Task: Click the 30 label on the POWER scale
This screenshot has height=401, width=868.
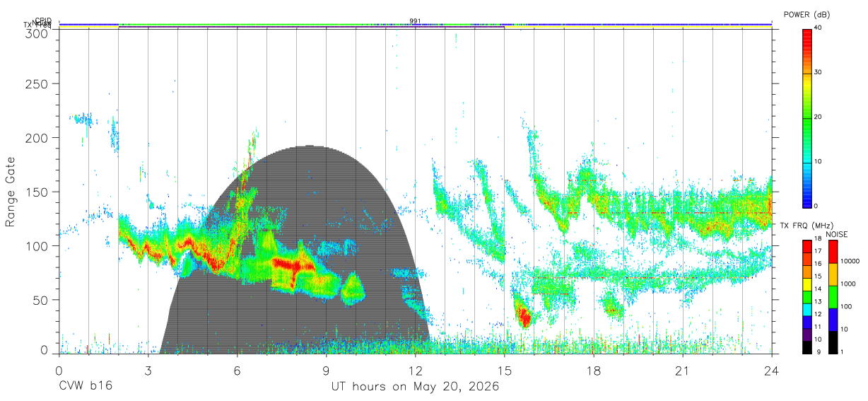Action: click(x=819, y=73)
